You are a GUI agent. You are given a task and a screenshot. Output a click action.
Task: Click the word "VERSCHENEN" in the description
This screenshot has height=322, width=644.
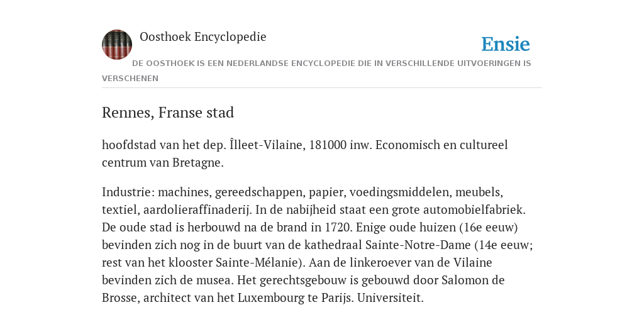(x=130, y=79)
